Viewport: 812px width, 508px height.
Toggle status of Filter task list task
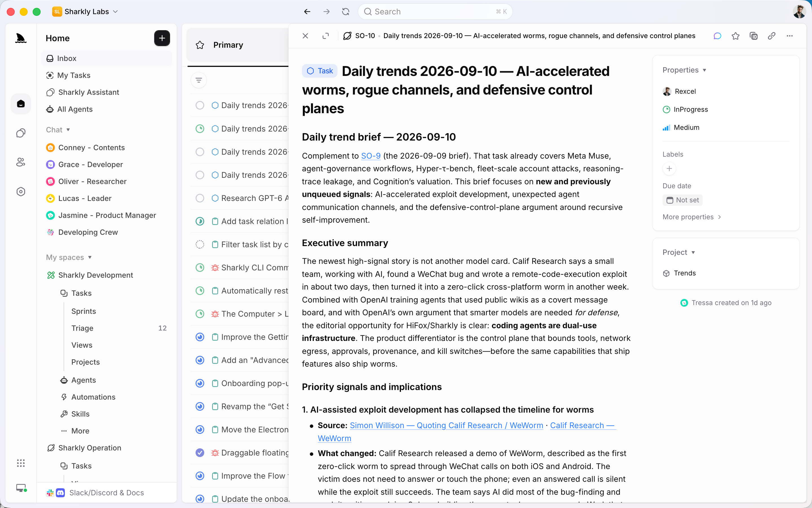click(200, 245)
